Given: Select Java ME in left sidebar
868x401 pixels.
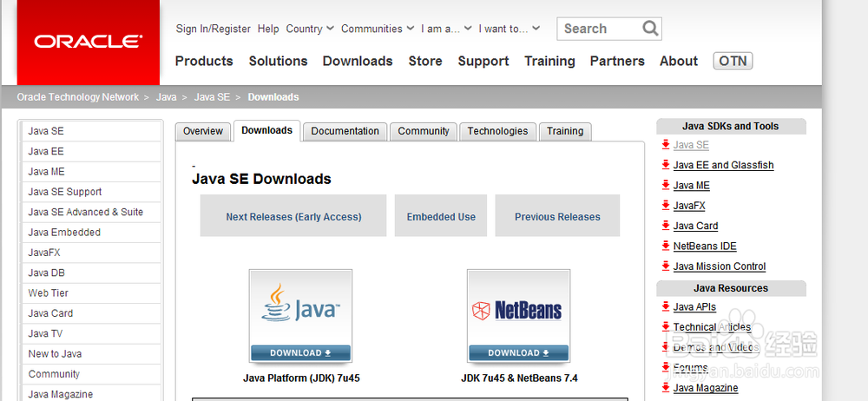Looking at the screenshot, I should (91, 172).
